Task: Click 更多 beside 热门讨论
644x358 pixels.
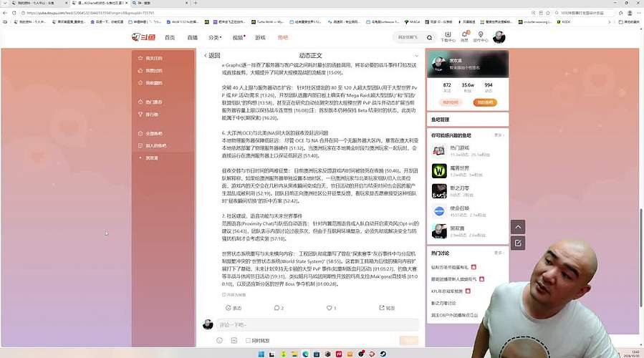Action: coord(498,253)
